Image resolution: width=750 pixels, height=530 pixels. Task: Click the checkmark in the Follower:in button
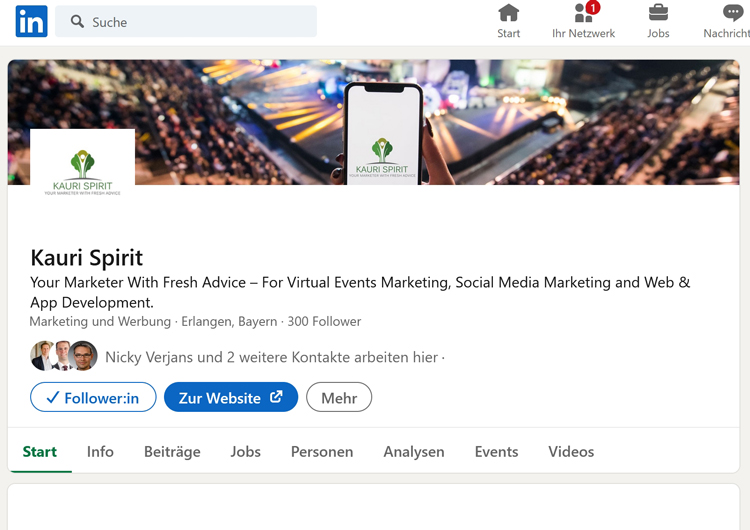click(x=53, y=397)
